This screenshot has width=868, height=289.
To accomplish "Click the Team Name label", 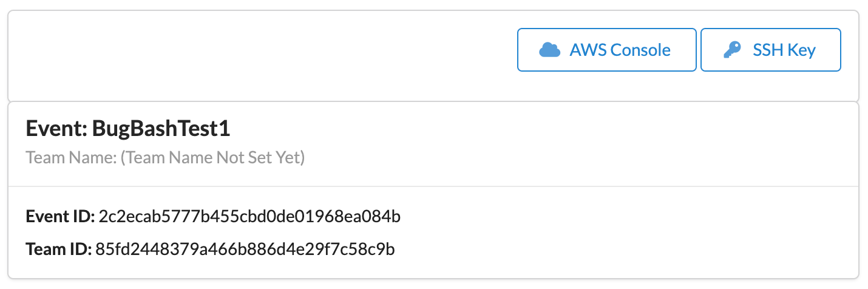I will (72, 158).
